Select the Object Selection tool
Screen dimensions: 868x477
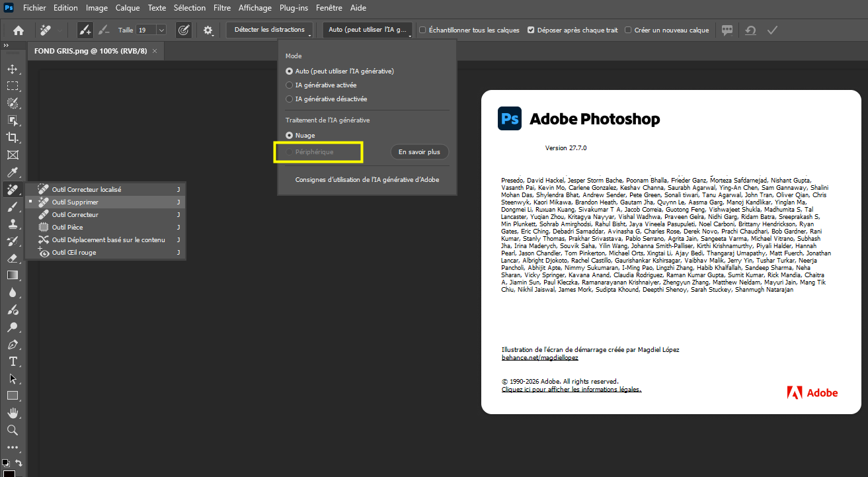coord(12,120)
